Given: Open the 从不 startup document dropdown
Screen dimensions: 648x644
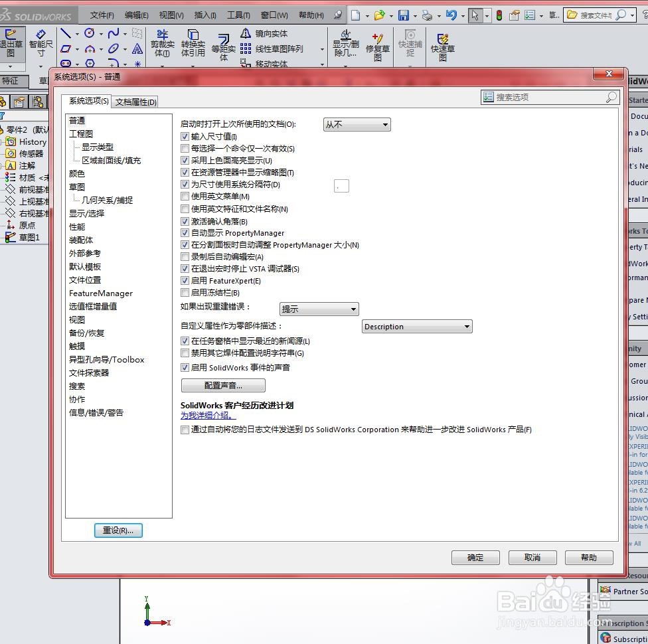Looking at the screenshot, I should pyautogui.click(x=357, y=124).
